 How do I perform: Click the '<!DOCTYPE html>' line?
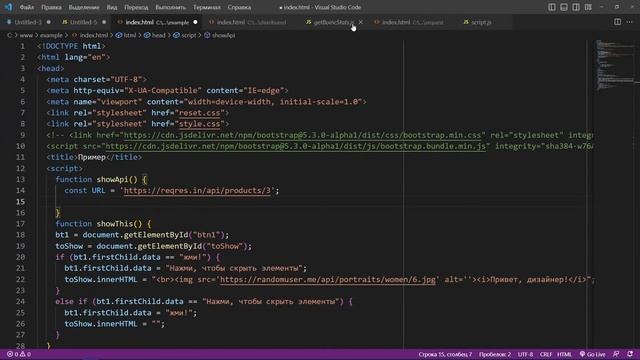click(71, 46)
